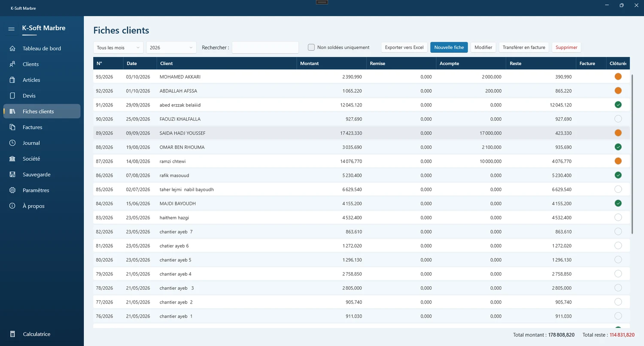
Task: Go to the Factures section
Action: pos(42,127)
